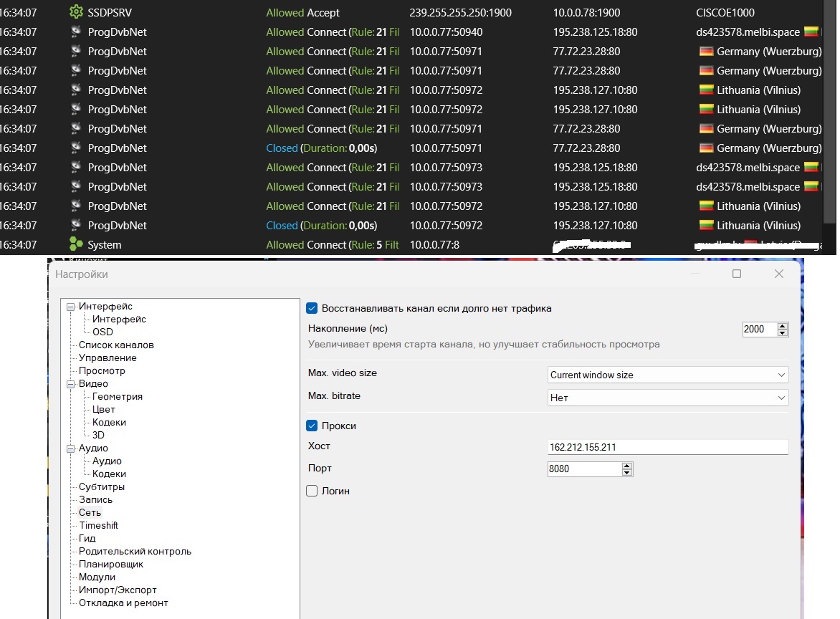
Task: Select Timeshift in the settings tree
Action: (x=98, y=525)
